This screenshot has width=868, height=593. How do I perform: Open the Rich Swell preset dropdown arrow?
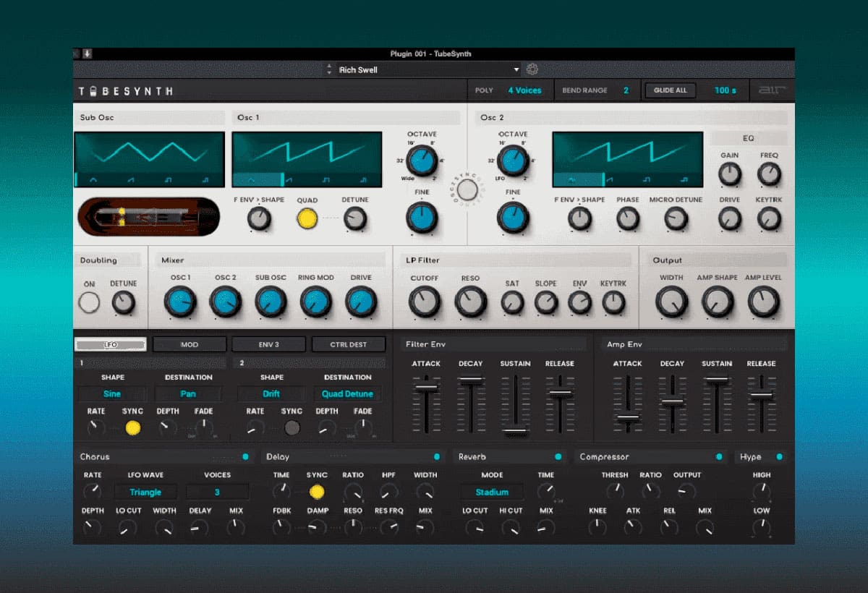516,69
